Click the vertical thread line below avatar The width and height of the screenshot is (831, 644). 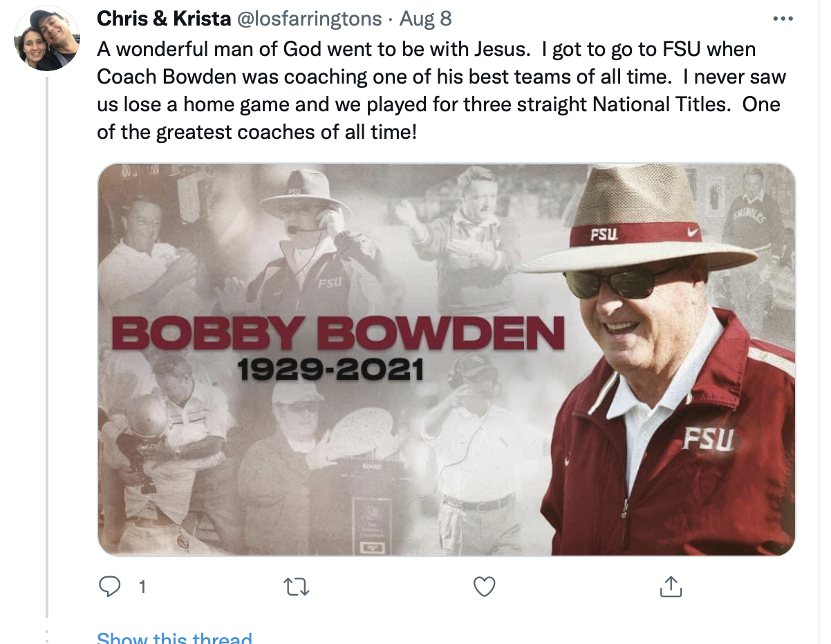(x=47, y=345)
